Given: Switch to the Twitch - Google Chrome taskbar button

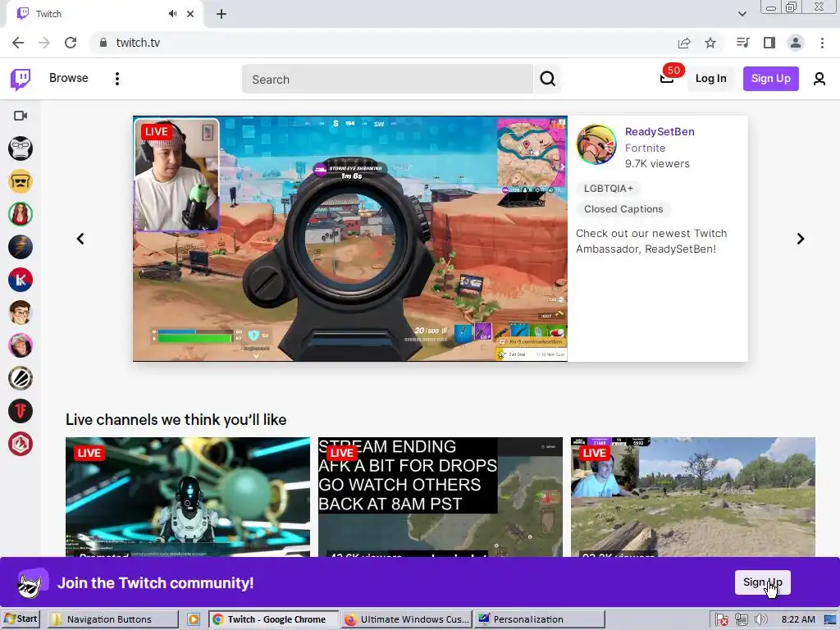Looking at the screenshot, I should tap(273, 619).
